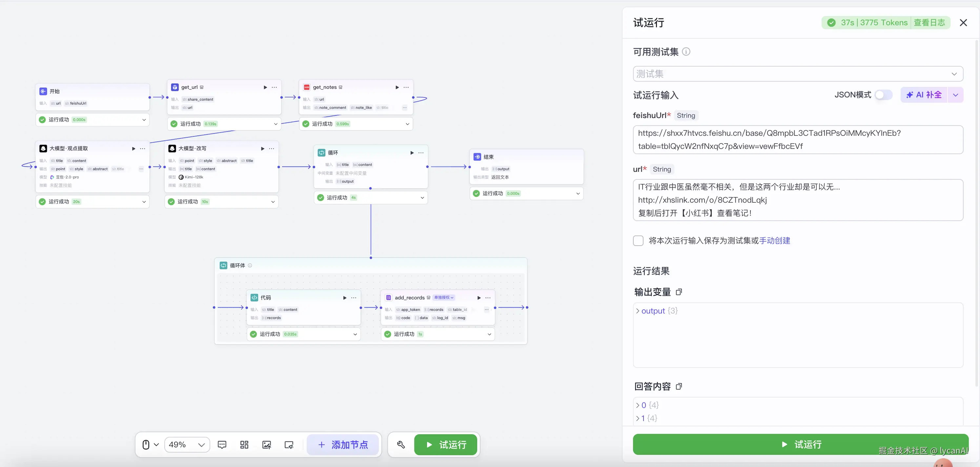The width and height of the screenshot is (980, 467).
Task: Run the 代码 node play icon
Action: click(345, 298)
